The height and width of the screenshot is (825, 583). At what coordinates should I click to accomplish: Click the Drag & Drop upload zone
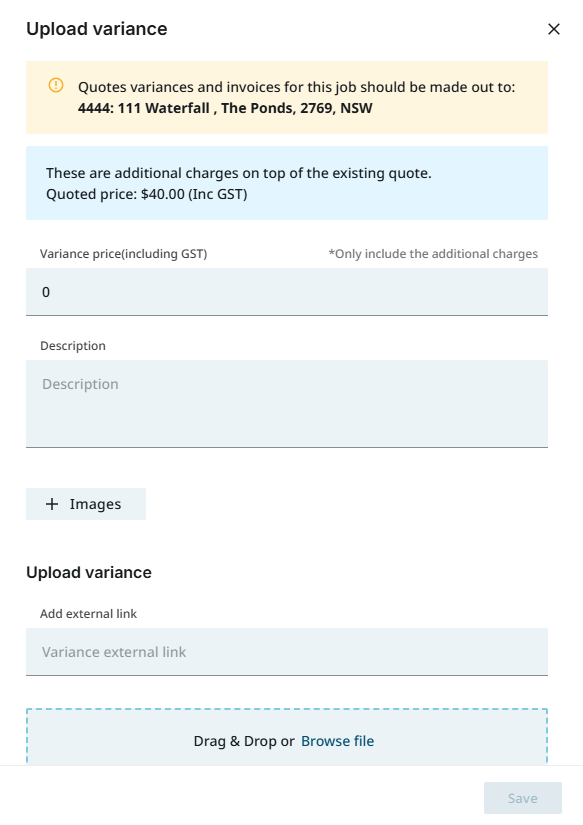[x=287, y=738]
